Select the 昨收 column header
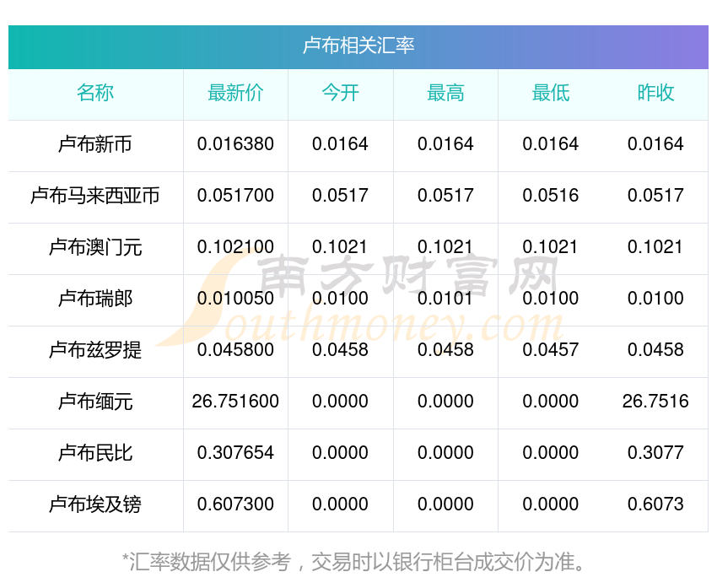This screenshot has width=717, height=588. (655, 93)
